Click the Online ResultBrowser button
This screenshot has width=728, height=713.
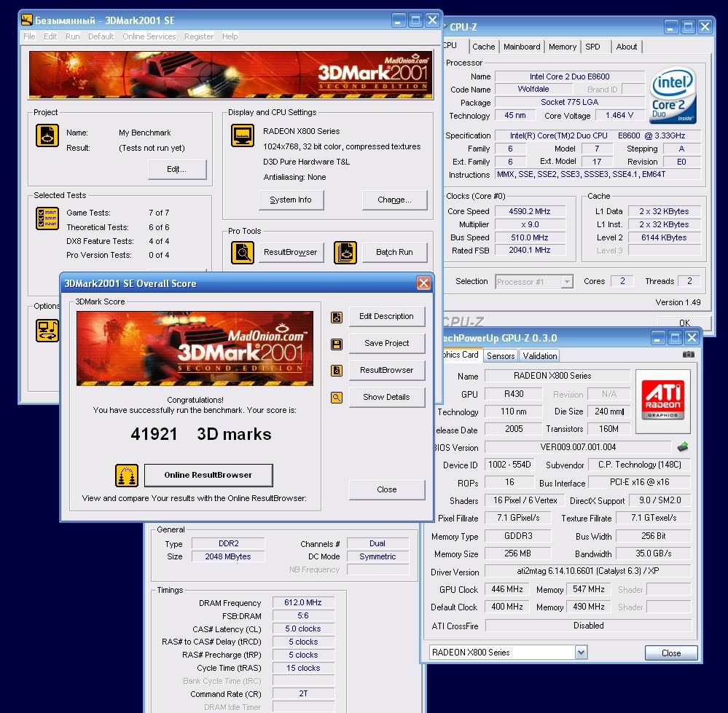click(x=208, y=475)
